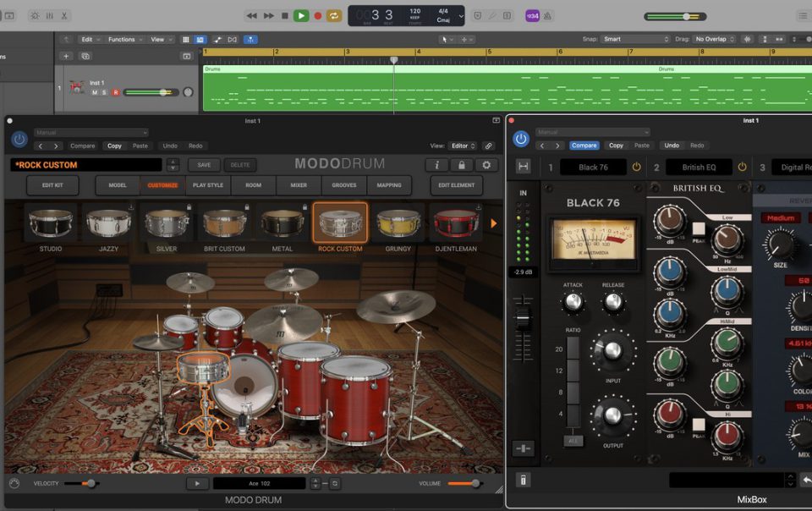The image size is (812, 511).
Task: Click the SAVE preset button
Action: click(x=205, y=165)
